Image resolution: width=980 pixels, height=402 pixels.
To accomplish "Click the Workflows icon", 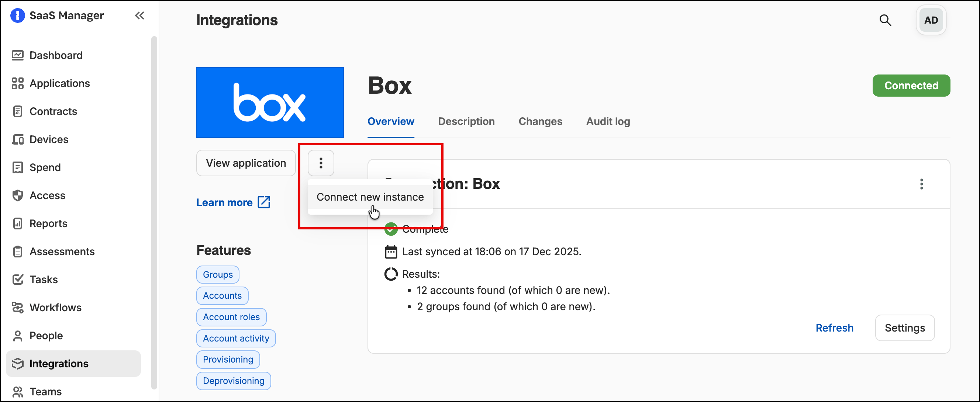I will [17, 308].
